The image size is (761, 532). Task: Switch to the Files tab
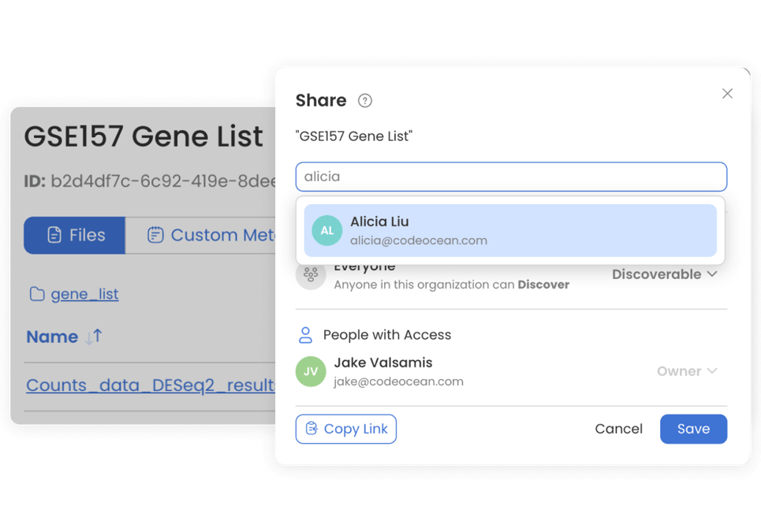tap(75, 235)
